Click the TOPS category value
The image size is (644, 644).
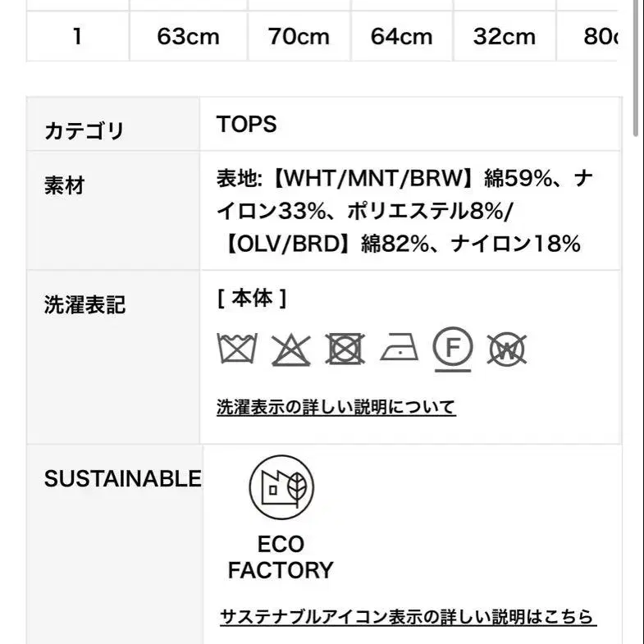[247, 124]
